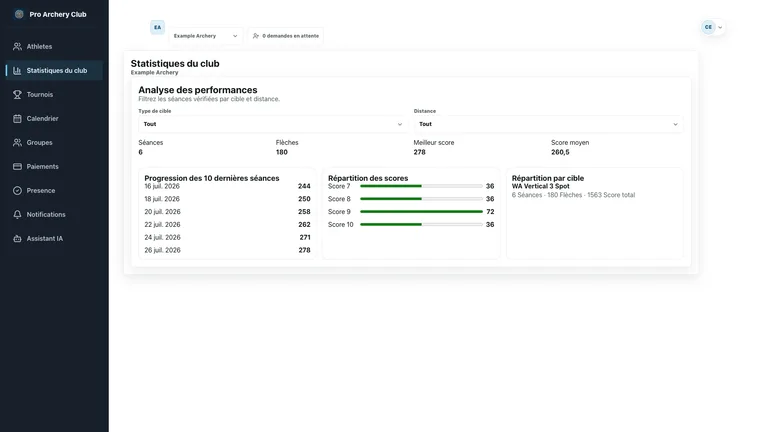Click Presence label in the sidebar

click(x=41, y=191)
